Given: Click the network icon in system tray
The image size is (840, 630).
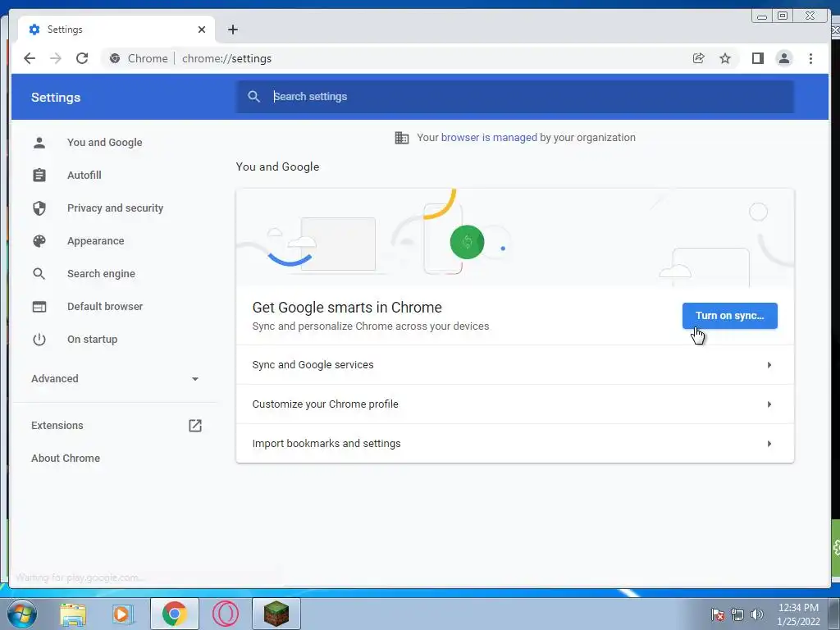Looking at the screenshot, I should [x=737, y=614].
